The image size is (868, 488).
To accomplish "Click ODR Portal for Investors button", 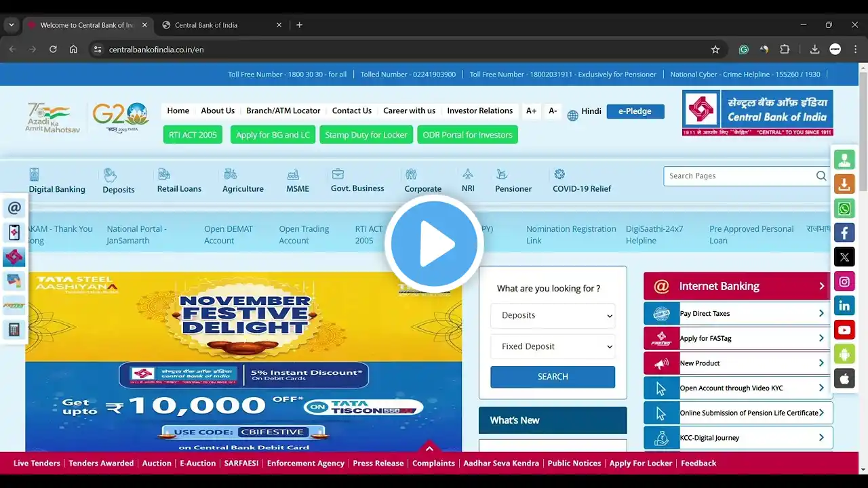I will click(467, 135).
